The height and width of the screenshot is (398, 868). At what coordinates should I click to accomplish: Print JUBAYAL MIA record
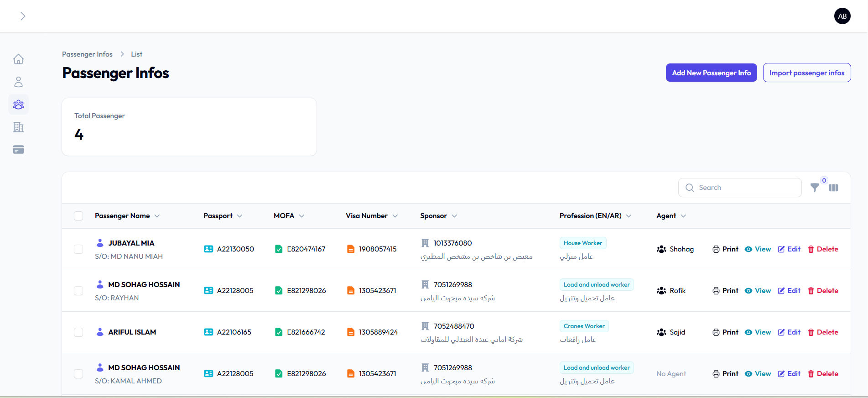[x=725, y=249]
